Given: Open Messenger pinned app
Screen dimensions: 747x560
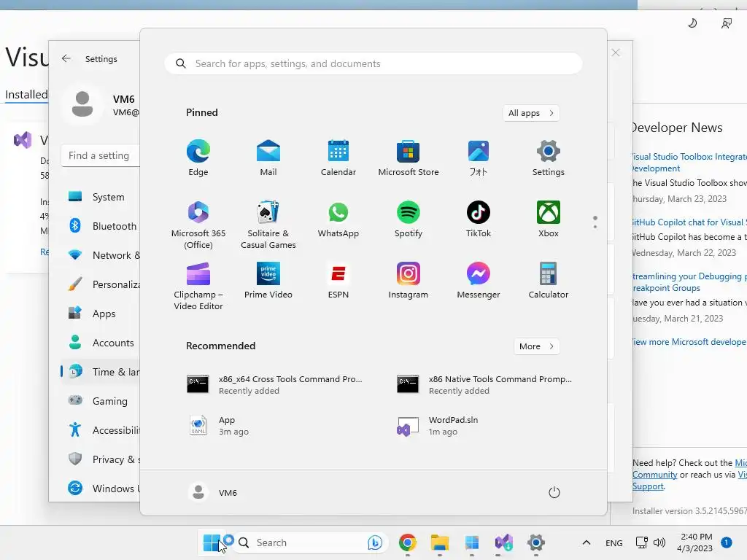Looking at the screenshot, I should [479, 281].
